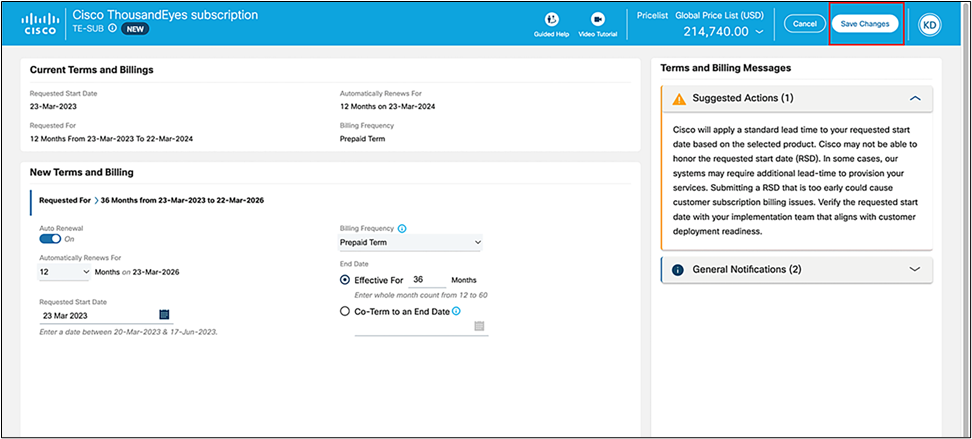Click the 214,740.00 total amount
972x439 pixels.
tap(716, 32)
